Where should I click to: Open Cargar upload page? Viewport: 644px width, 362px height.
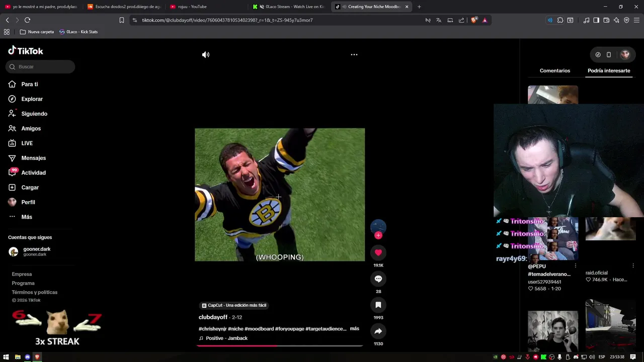click(30, 188)
